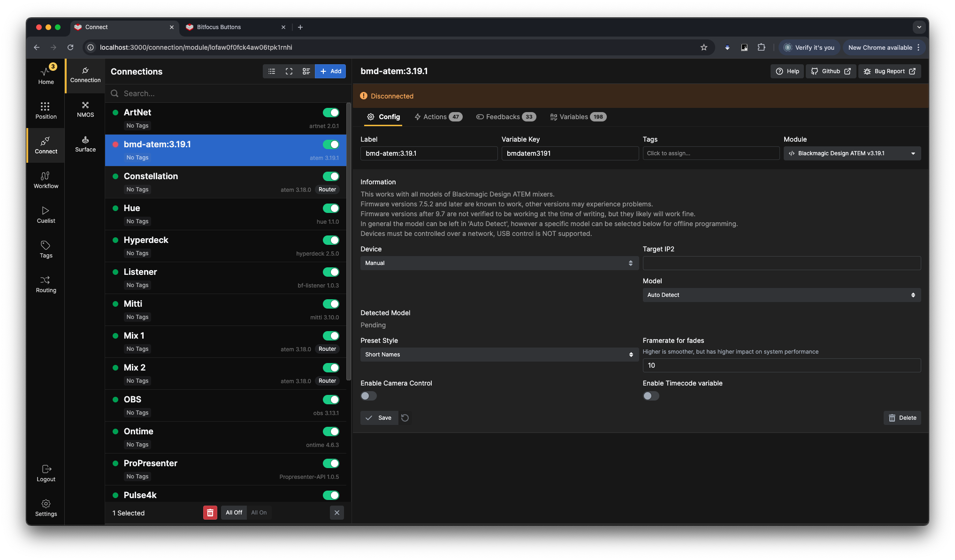The height and width of the screenshot is (560, 955).
Task: Click the Add connection button
Action: pos(330,71)
